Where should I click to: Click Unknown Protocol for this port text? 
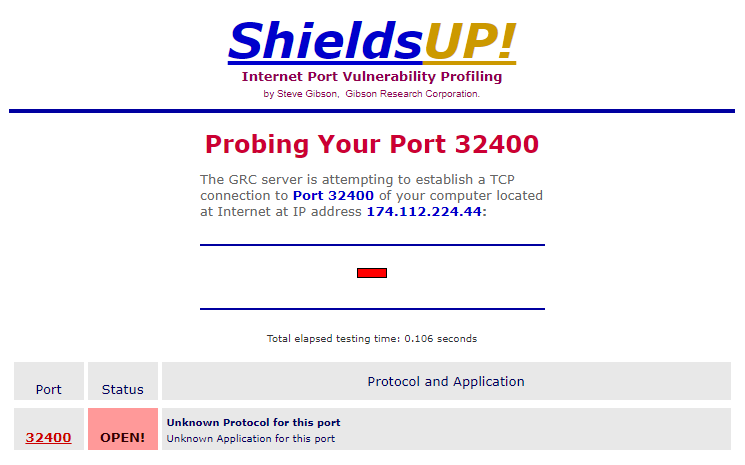[253, 422]
